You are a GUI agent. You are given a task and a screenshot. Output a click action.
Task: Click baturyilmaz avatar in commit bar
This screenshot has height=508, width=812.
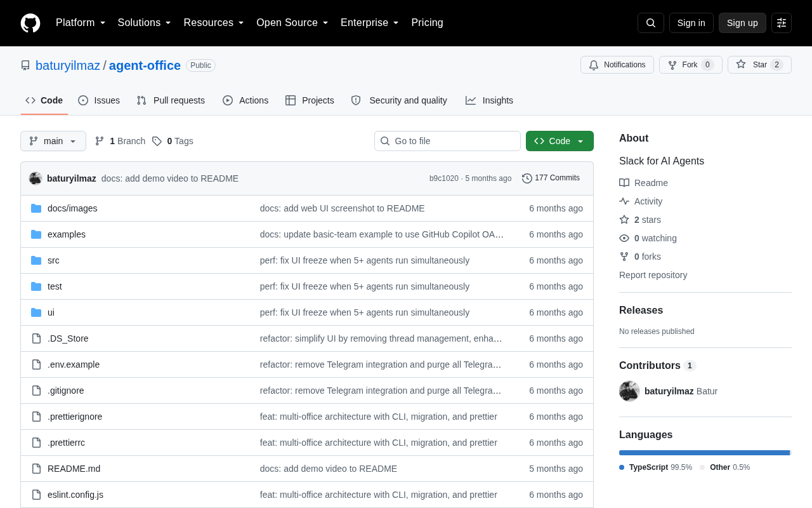pos(36,178)
